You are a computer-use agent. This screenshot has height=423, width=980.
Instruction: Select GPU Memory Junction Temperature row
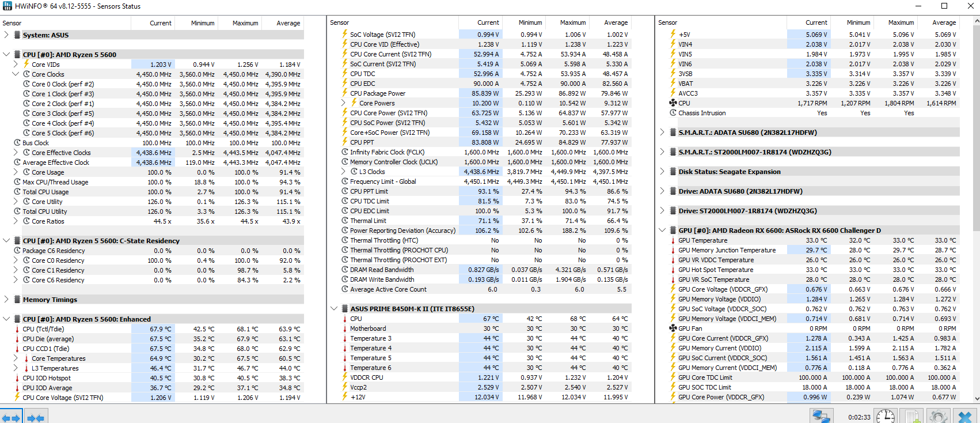814,250
